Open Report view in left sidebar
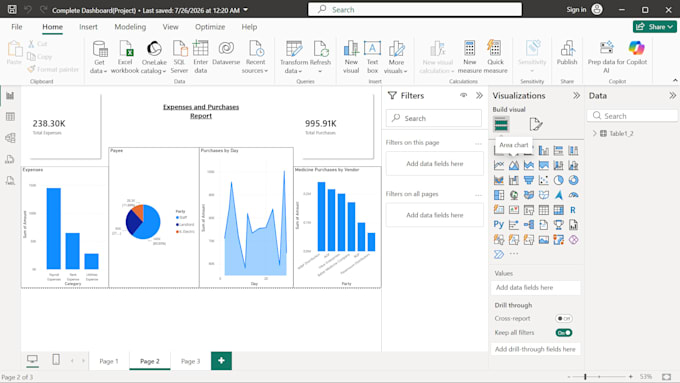Screen dimensions: 680x383 [10, 95]
